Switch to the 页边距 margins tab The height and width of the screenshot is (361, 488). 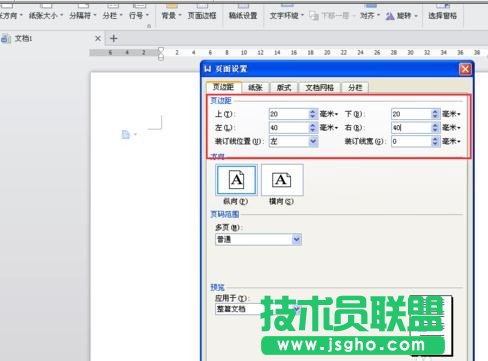(223, 87)
